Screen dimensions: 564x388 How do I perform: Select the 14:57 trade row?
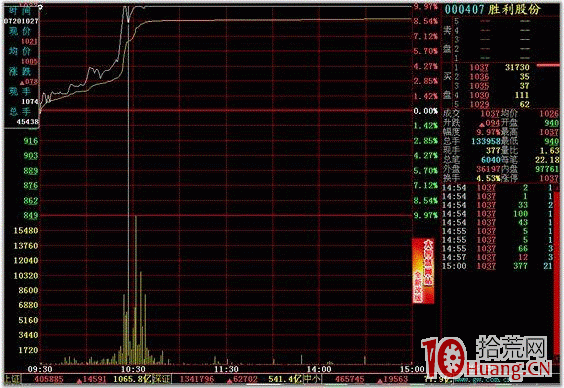tap(497, 257)
